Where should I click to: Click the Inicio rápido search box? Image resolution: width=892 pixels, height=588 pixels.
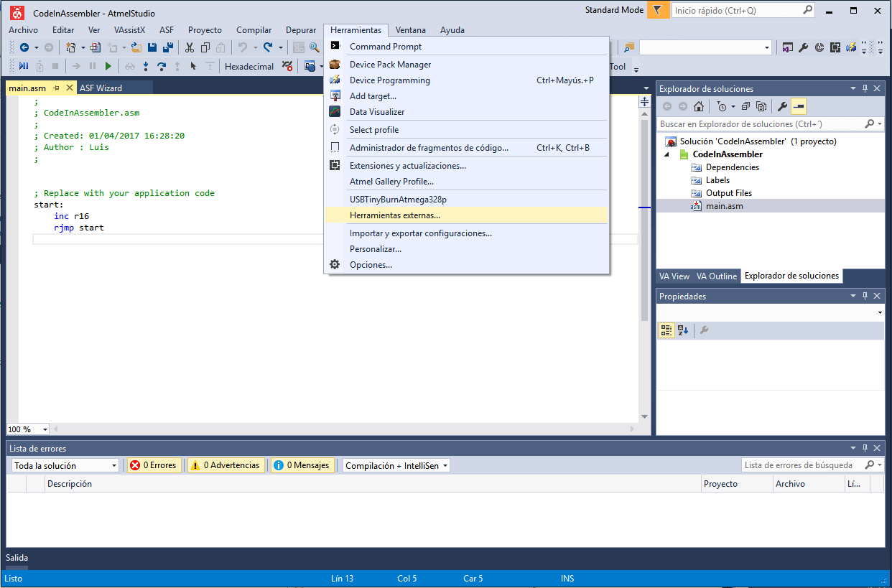coord(743,11)
